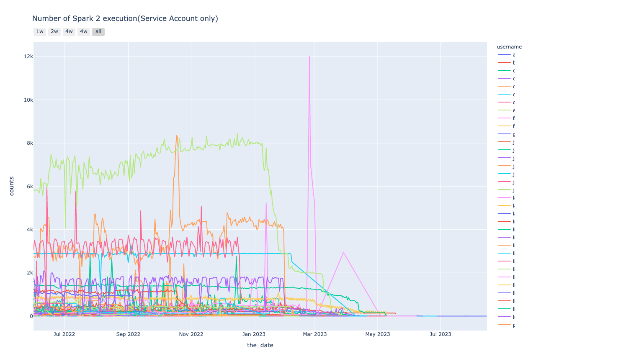Toggle the pink 'fa' legend trace
Viewport: 644px width, 364px height.
point(507,118)
